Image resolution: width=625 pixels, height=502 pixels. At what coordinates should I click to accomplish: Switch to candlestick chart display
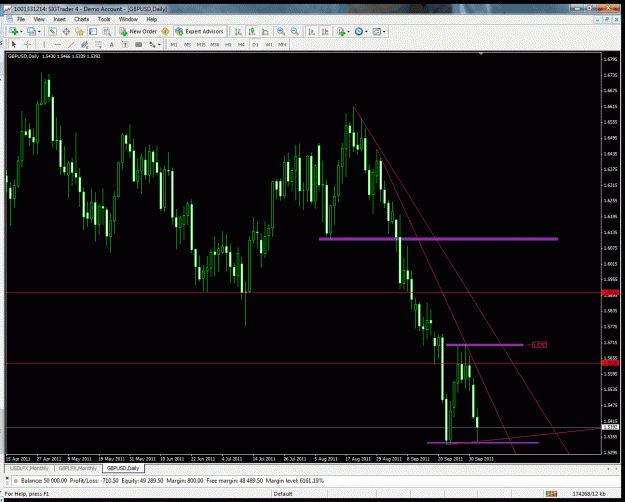pos(252,31)
